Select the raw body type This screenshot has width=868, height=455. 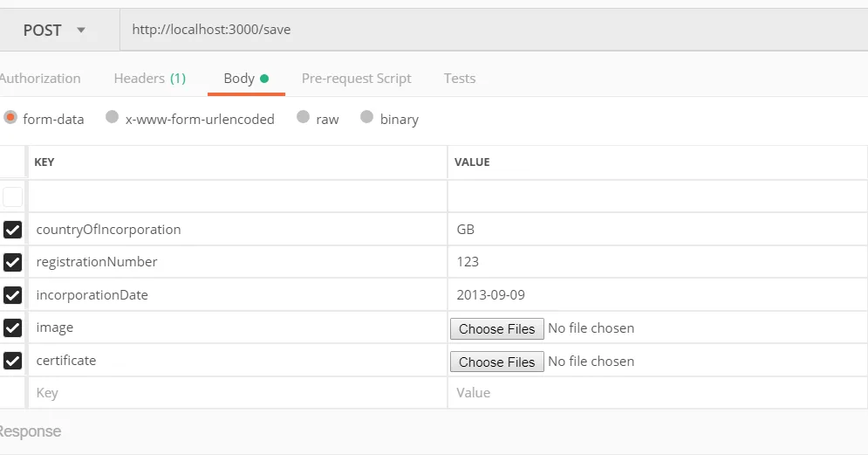(x=303, y=118)
